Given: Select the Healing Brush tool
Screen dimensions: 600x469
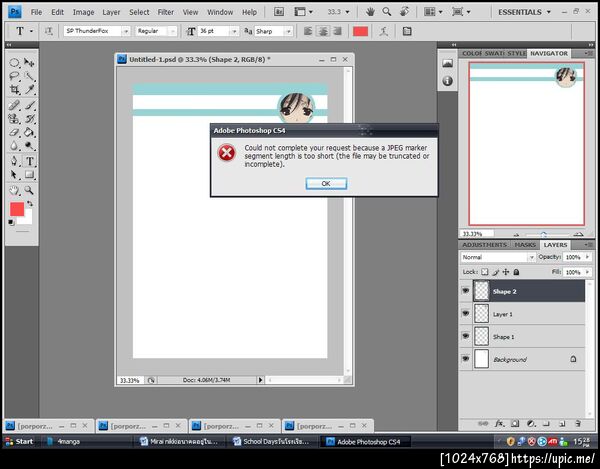Looking at the screenshot, I should (14, 105).
